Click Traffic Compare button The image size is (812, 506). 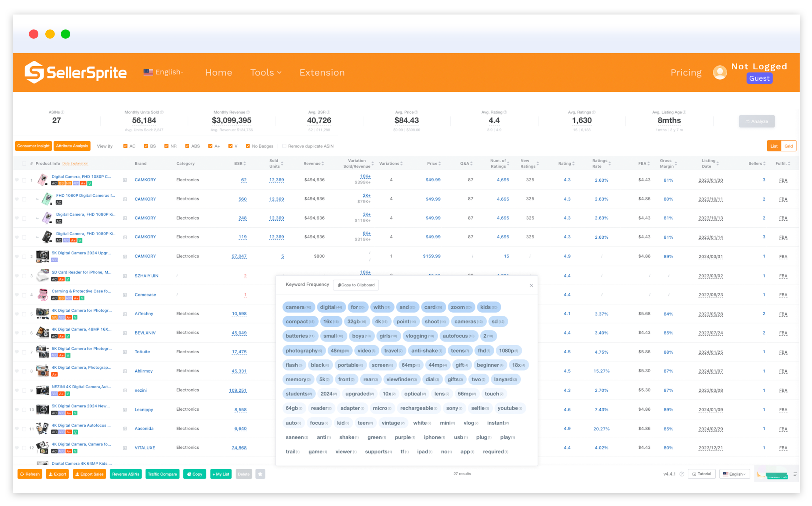pyautogui.click(x=162, y=474)
